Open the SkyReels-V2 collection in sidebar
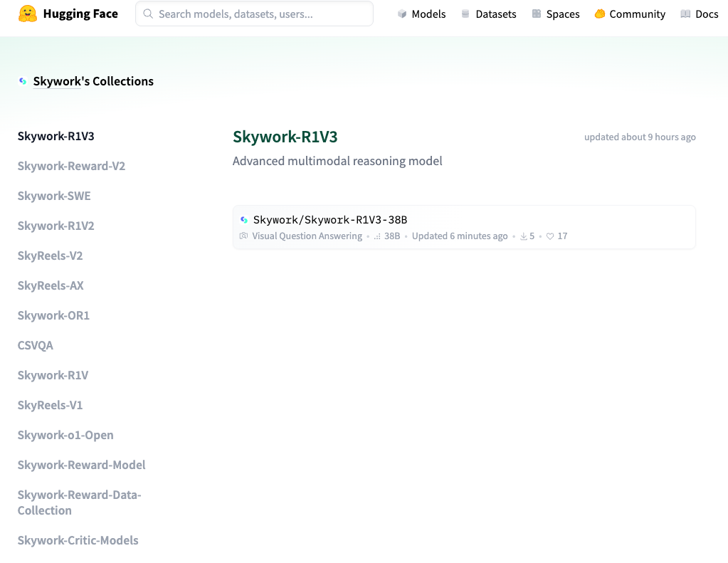This screenshot has width=728, height=563. [50, 256]
